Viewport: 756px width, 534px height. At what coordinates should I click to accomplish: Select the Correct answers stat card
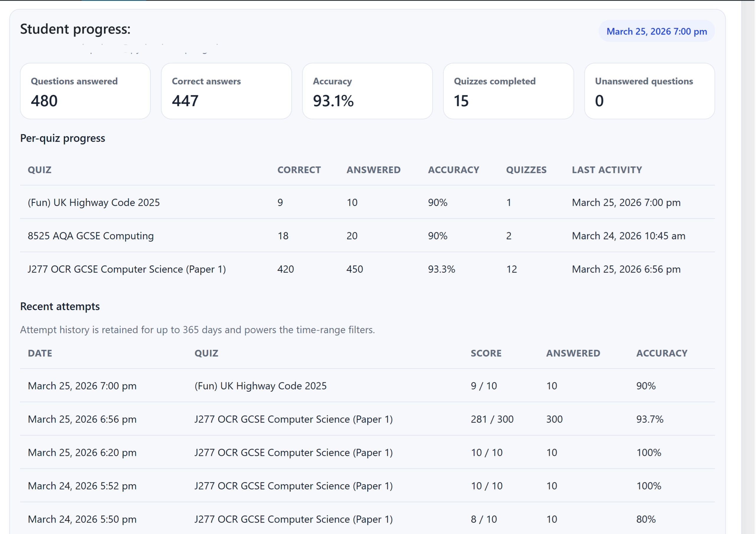[226, 91]
